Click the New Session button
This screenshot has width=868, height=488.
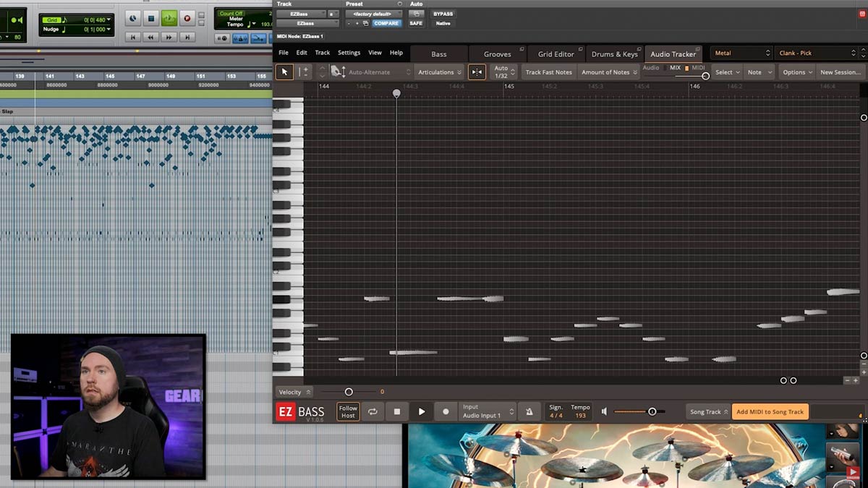click(x=840, y=72)
